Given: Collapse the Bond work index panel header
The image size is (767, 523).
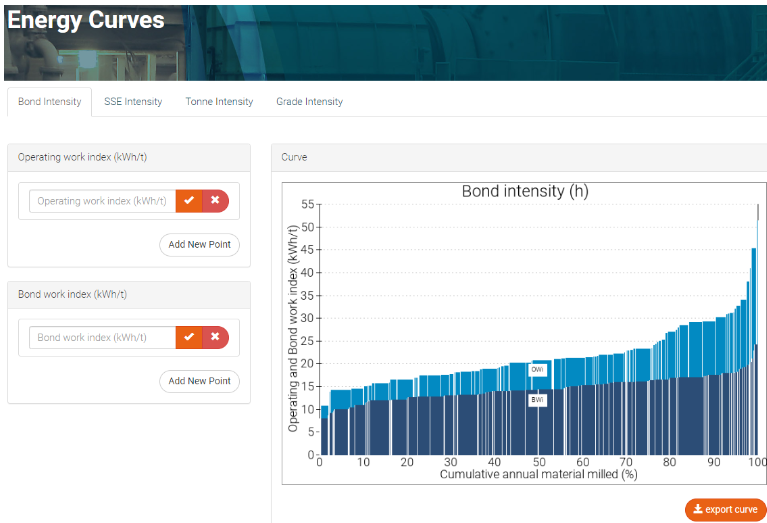Looking at the screenshot, I should tap(128, 294).
